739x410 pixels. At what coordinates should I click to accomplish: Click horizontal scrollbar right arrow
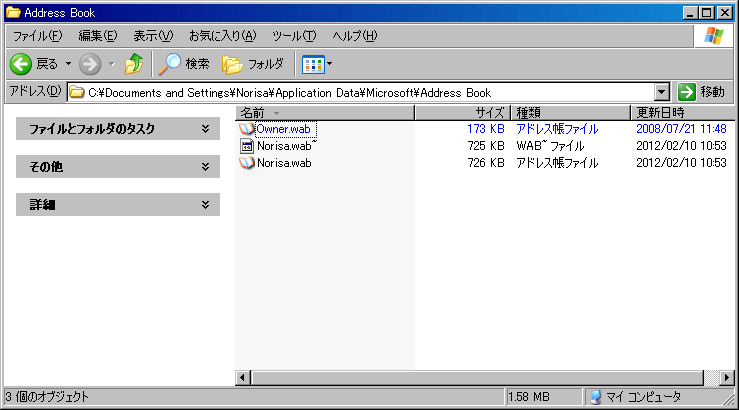727,377
